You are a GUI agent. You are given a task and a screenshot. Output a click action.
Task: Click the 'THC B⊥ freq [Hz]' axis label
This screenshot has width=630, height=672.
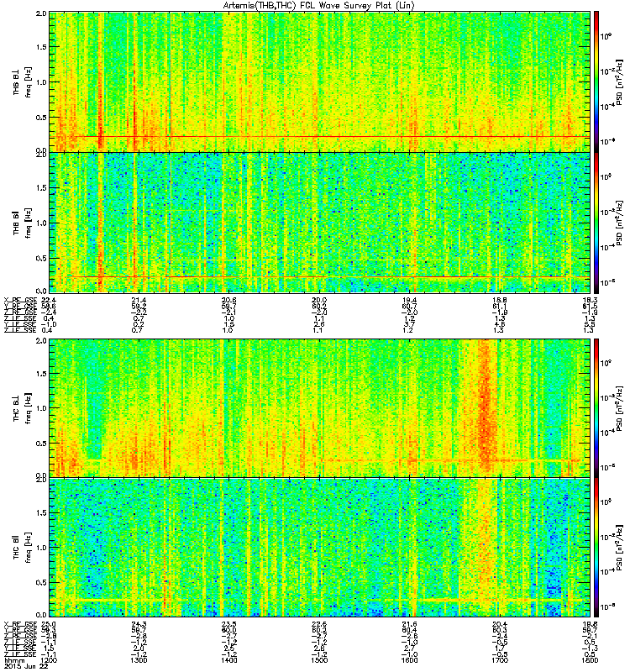tap(22, 408)
